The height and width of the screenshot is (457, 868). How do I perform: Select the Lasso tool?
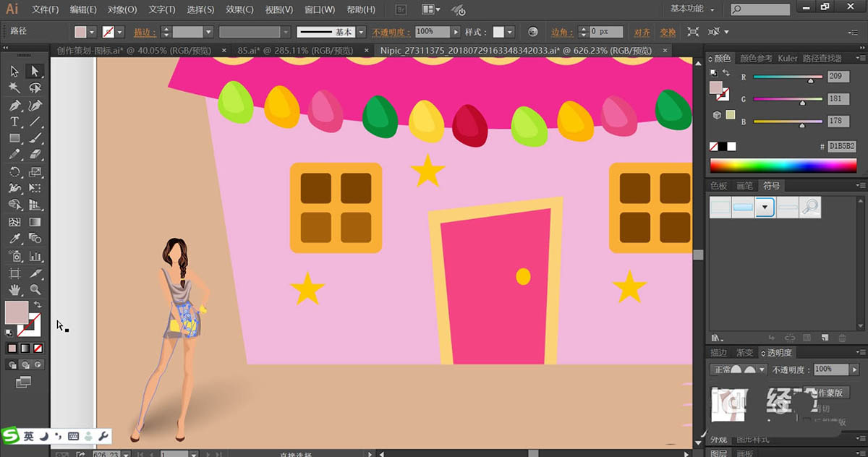tap(35, 87)
